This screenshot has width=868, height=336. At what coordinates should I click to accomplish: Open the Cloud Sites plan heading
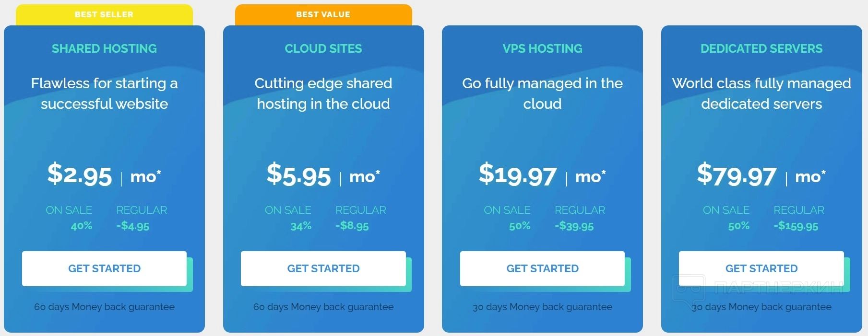tap(323, 48)
